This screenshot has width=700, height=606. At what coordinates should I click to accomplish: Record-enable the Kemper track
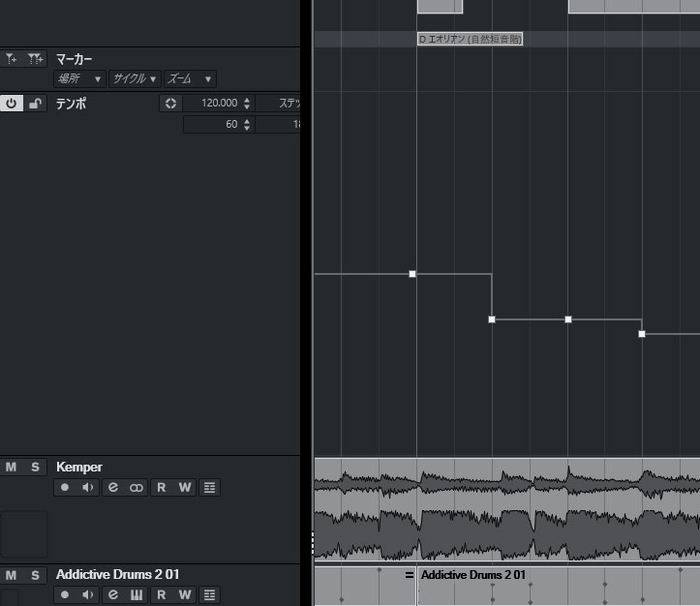(65, 488)
